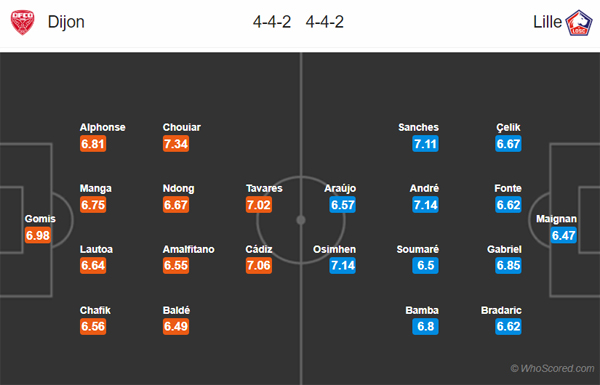Click Maignan goalkeeper rating 6.47
This screenshot has height=385, width=600.
point(563,235)
